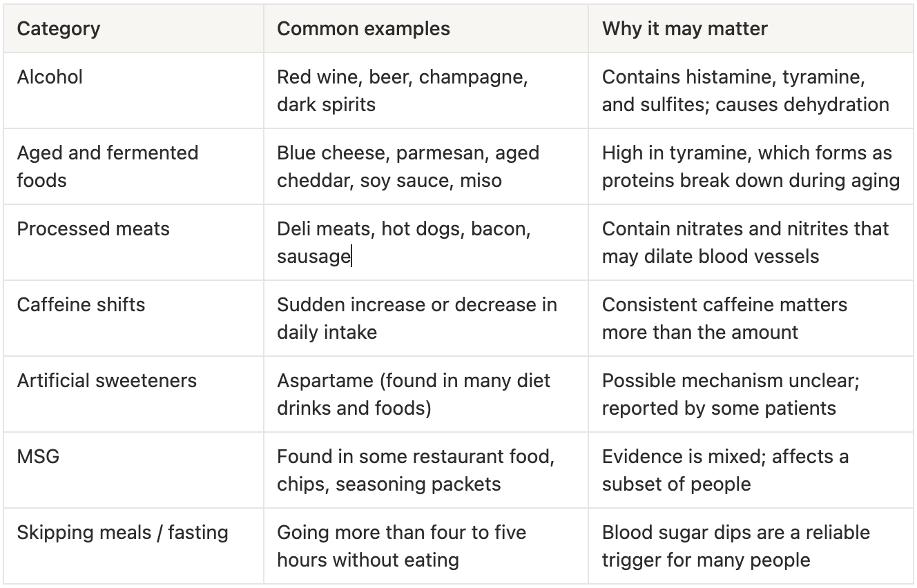Click the Deli meats, hot dogs cell
The height and width of the screenshot is (588, 917).
click(x=426, y=242)
